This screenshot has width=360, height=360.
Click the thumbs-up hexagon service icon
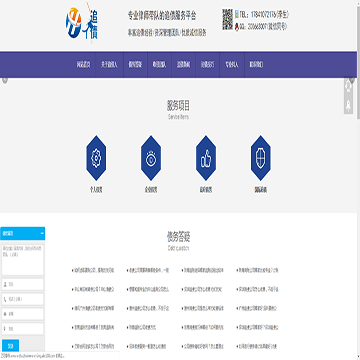[206, 158]
